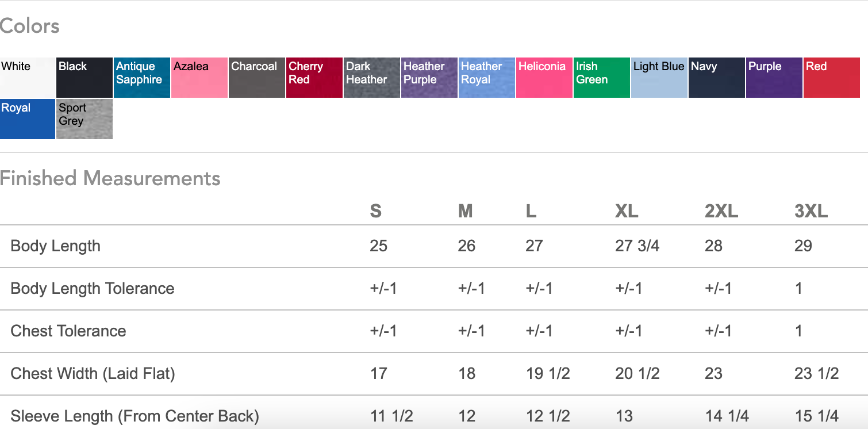Image resolution: width=868 pixels, height=429 pixels.
Task: Choose the Heather Royal swatch
Action: coord(487,78)
